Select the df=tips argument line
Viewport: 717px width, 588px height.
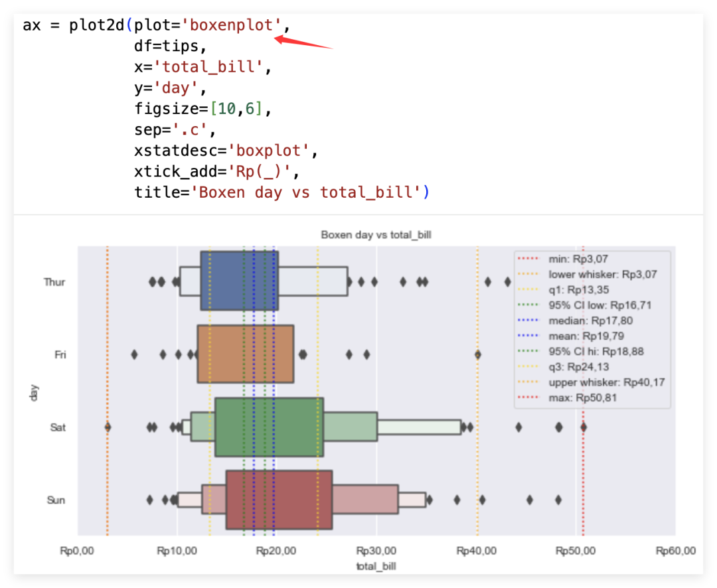pyautogui.click(x=171, y=46)
